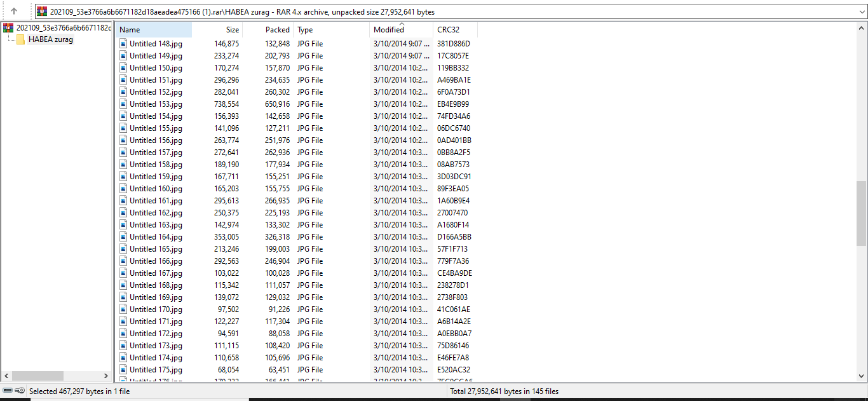Click the JPG file icon of Untitled 154.jpg

[123, 116]
